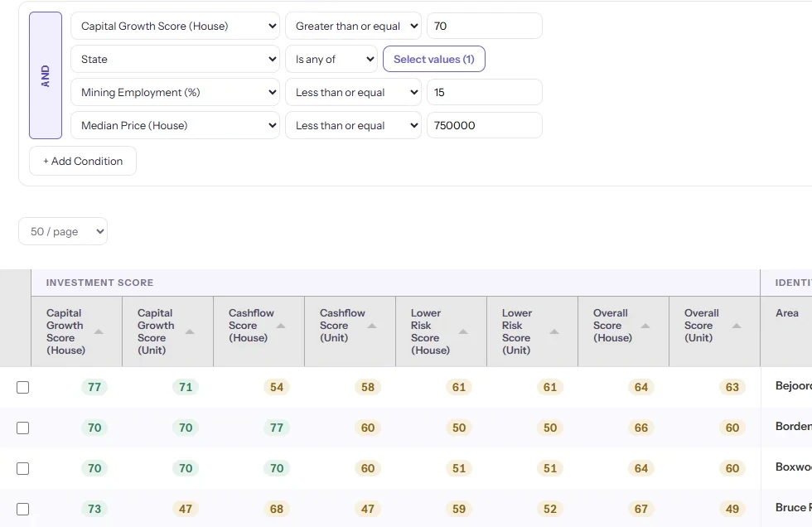Open the Is any of operator dropdown
Viewport: 812px width, 527px height.
[x=331, y=59]
